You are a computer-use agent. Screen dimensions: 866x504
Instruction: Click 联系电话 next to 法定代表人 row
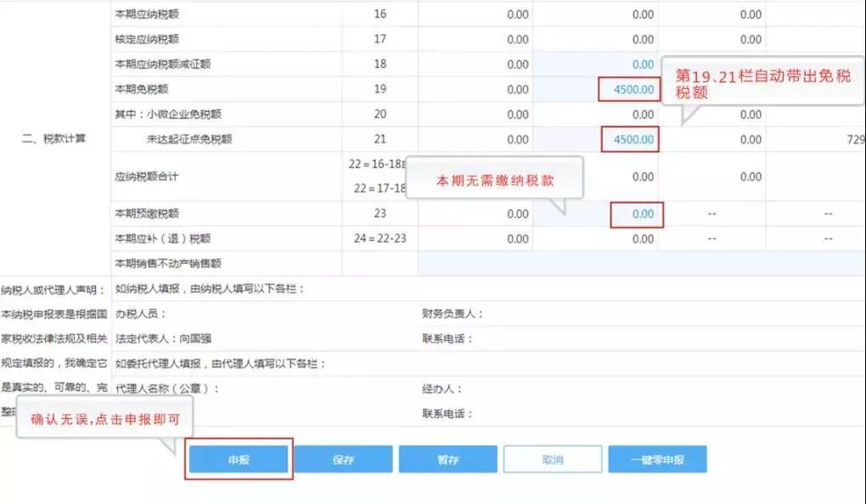[x=447, y=339]
